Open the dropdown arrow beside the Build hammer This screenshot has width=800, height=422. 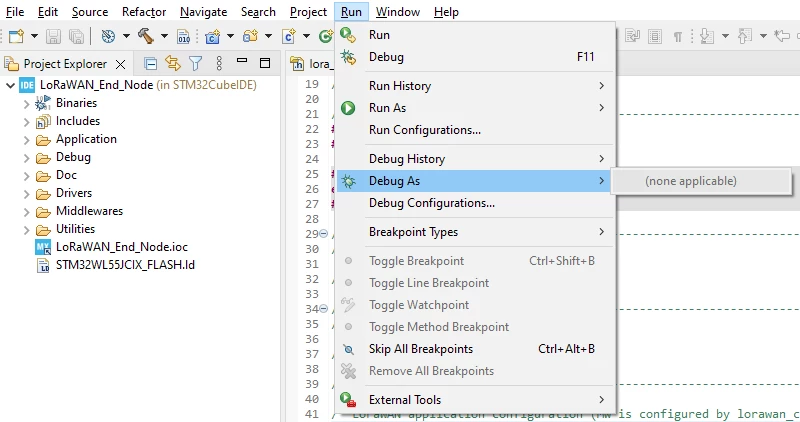click(x=164, y=36)
